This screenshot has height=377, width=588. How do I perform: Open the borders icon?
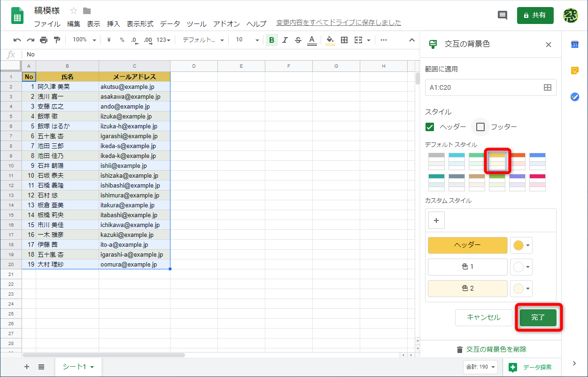344,40
